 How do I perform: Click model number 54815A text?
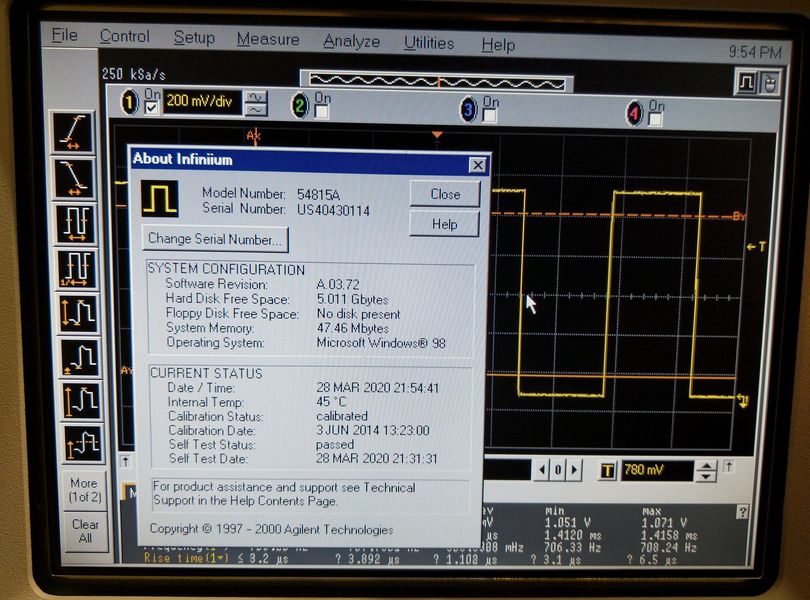coord(318,195)
